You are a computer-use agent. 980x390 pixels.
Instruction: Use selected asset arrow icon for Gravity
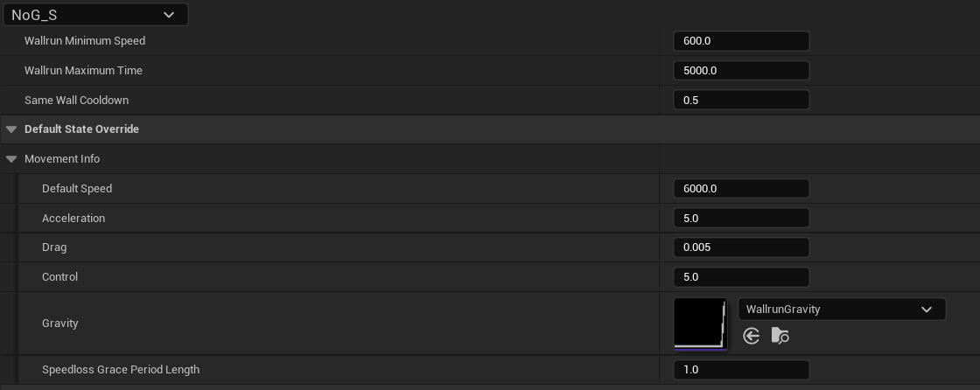coord(751,337)
